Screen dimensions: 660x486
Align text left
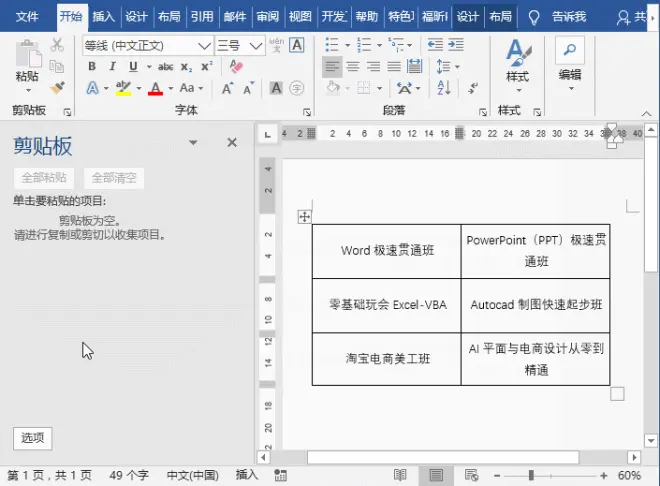point(332,66)
